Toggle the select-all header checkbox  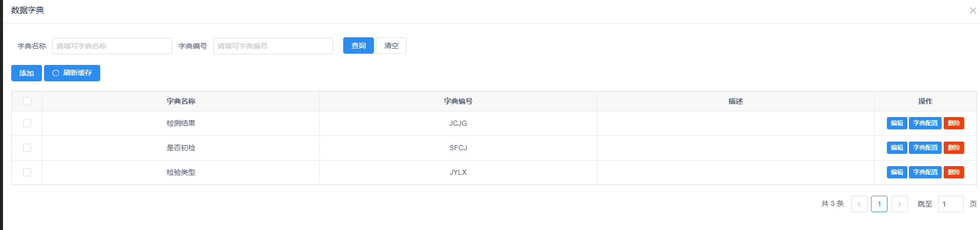(x=27, y=101)
